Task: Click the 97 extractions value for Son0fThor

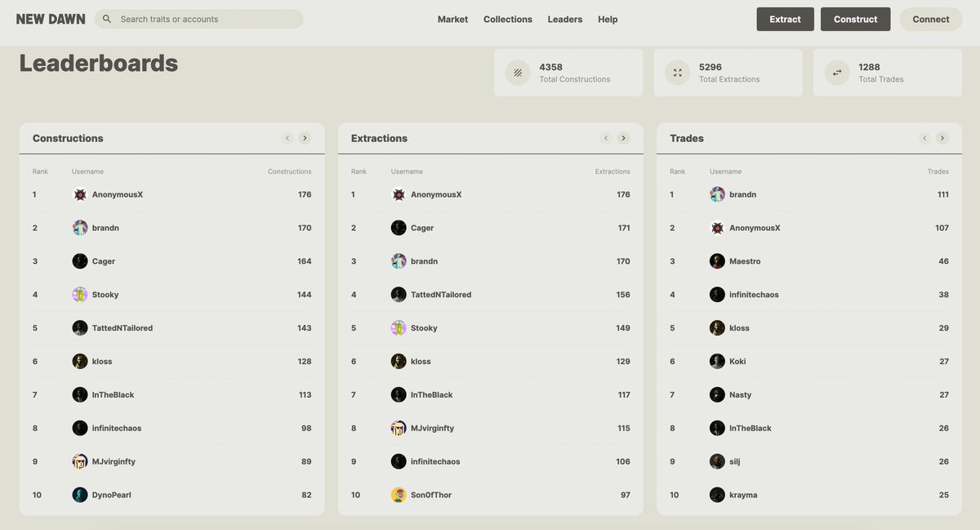Action: (625, 495)
